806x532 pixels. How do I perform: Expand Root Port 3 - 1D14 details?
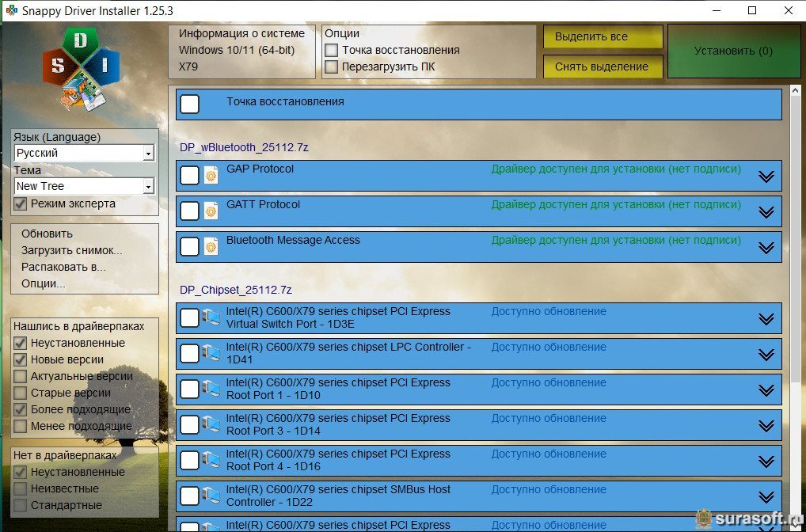(766, 426)
